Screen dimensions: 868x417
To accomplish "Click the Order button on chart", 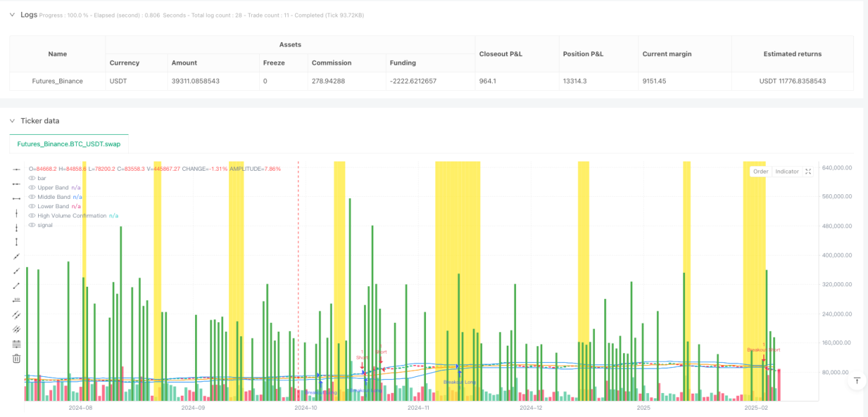I will (761, 171).
